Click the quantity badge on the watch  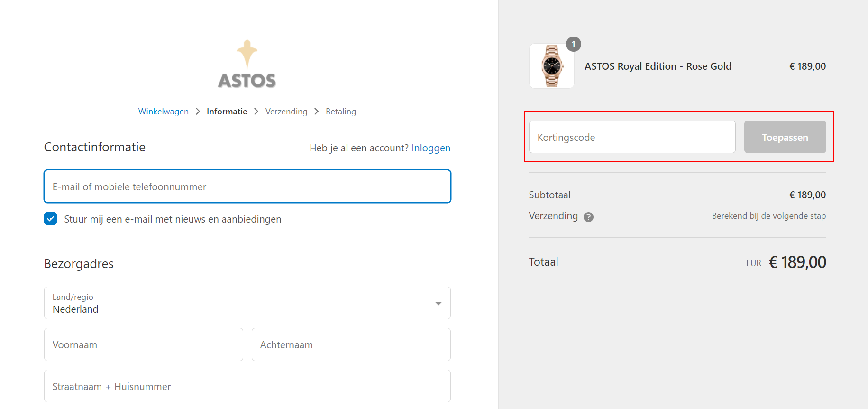[x=573, y=44]
